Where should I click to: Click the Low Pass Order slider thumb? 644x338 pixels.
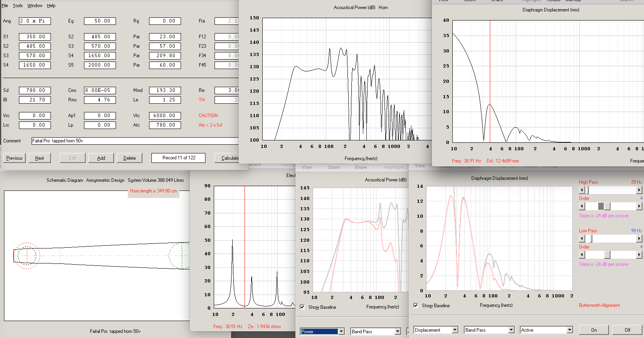607,255
